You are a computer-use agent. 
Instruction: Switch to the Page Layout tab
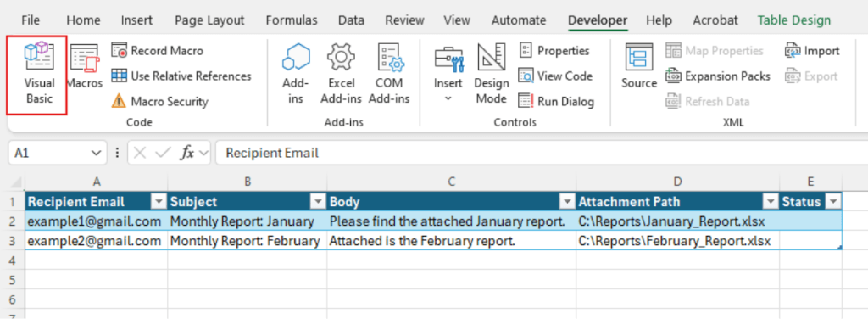tap(209, 20)
